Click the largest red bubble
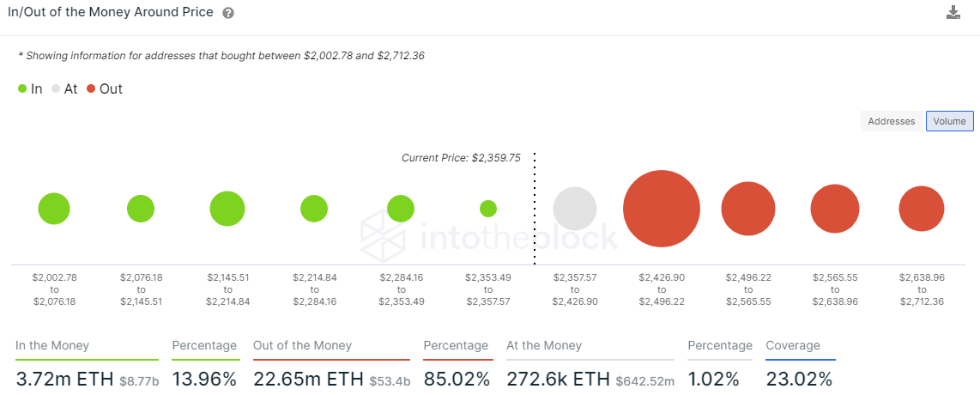 coord(662,209)
